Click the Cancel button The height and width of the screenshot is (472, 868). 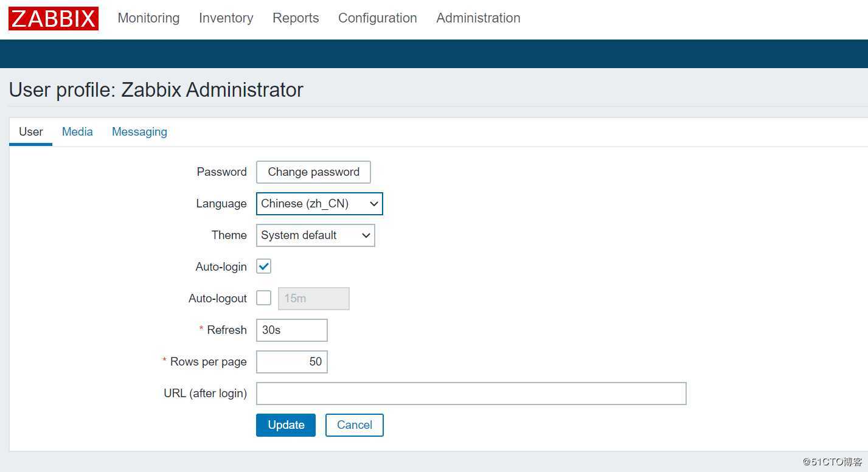[355, 425]
